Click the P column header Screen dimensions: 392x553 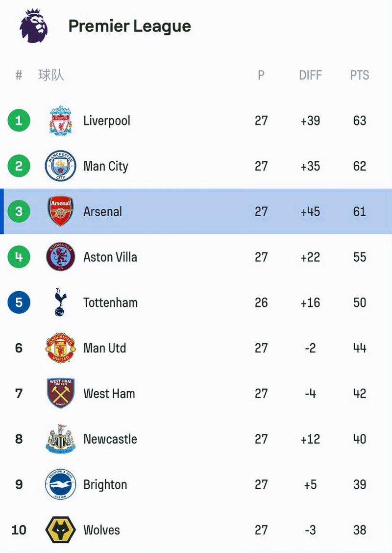pyautogui.click(x=261, y=75)
